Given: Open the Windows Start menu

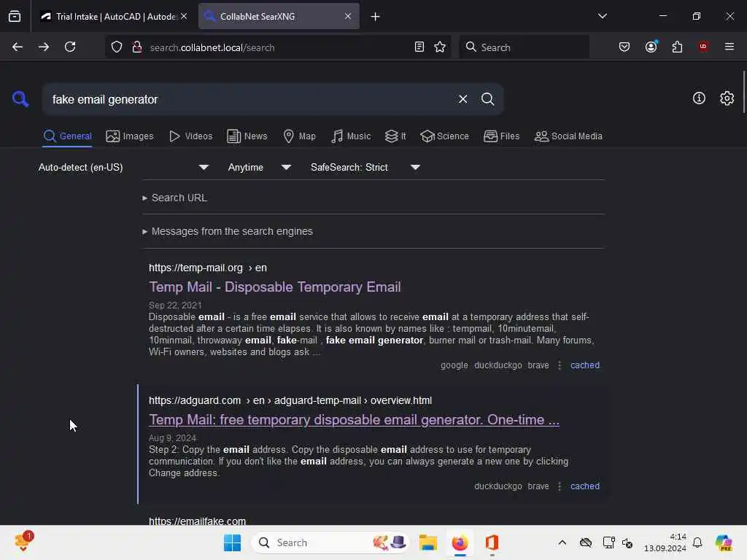Looking at the screenshot, I should click(x=232, y=542).
